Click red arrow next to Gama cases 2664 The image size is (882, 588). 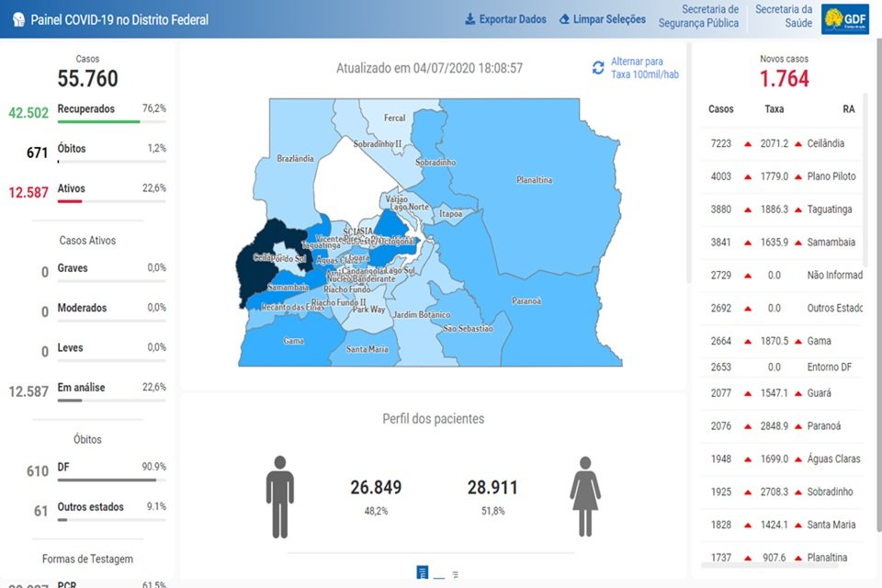748,342
